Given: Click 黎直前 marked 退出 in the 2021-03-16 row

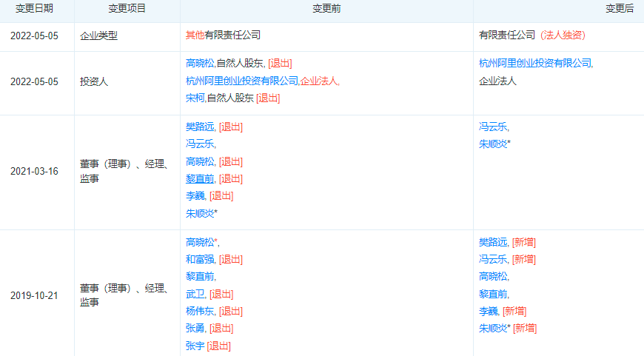Looking at the screenshot, I should (200, 178).
